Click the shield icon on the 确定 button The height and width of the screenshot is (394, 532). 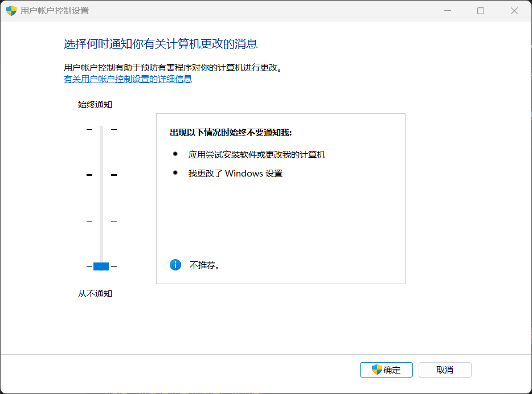coord(375,370)
